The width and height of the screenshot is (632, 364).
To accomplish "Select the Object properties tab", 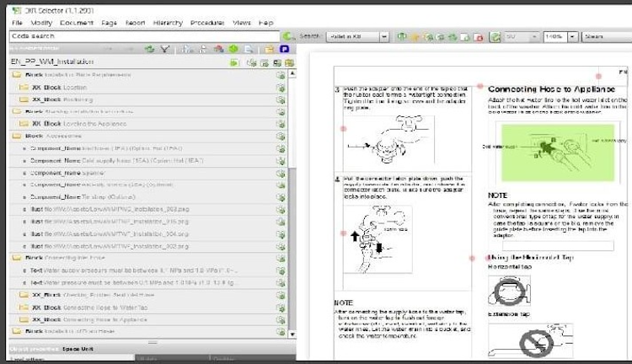I will tap(35, 349).
